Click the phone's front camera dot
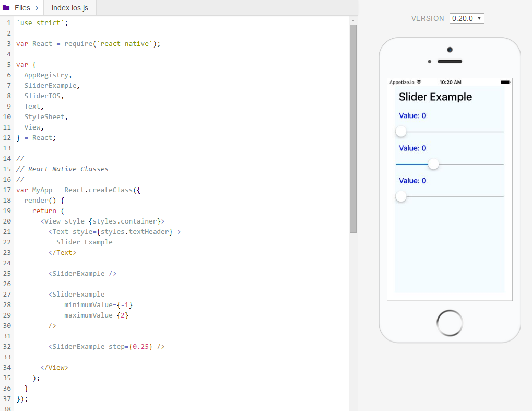 coord(450,50)
